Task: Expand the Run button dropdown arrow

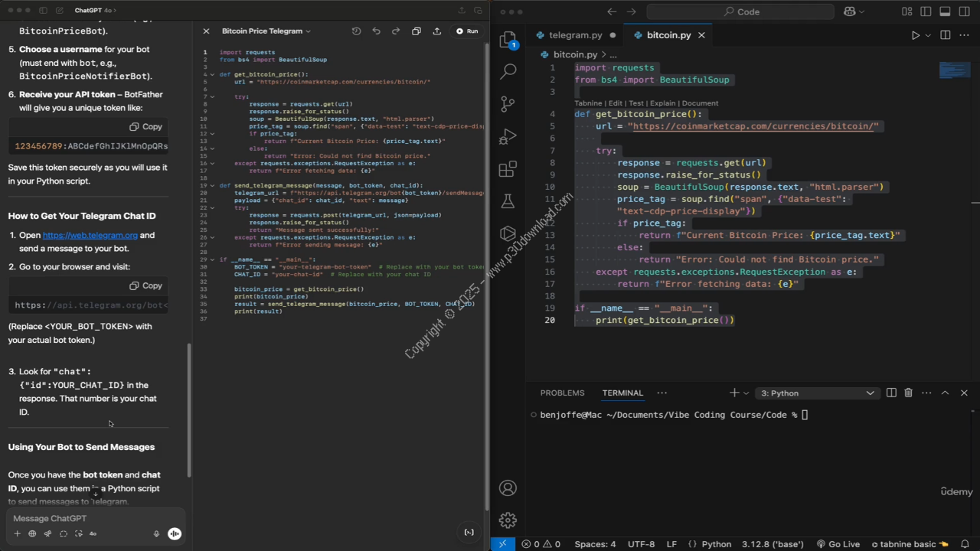Action: point(928,35)
